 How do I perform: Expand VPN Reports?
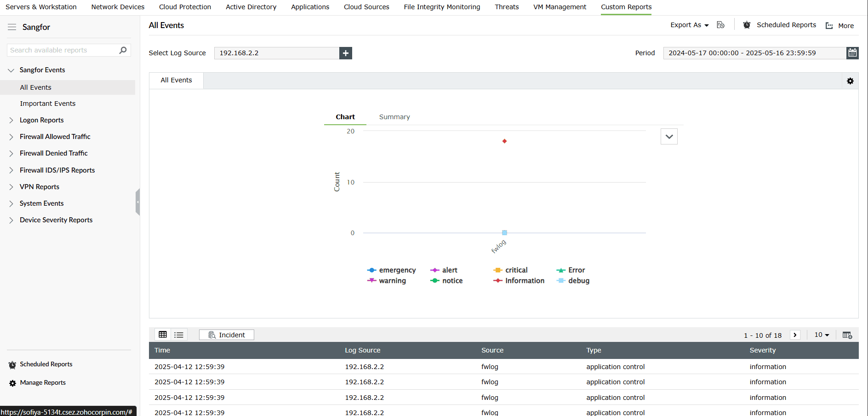click(x=11, y=187)
